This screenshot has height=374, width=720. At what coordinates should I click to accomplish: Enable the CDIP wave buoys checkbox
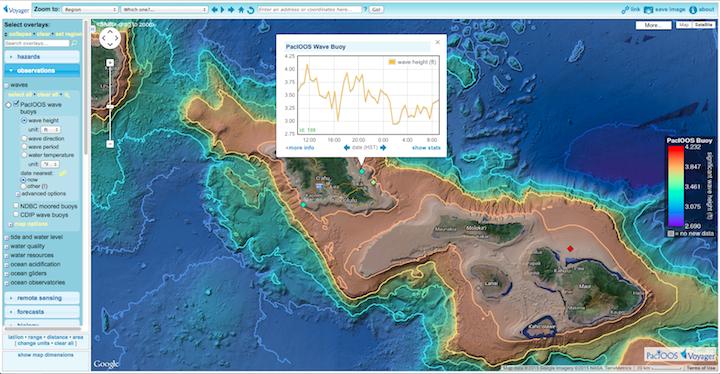click(16, 215)
